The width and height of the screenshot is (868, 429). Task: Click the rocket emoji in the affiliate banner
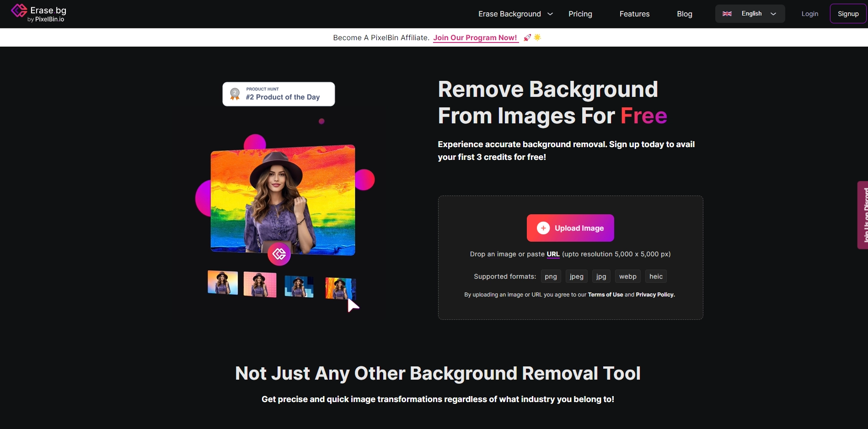(x=527, y=37)
